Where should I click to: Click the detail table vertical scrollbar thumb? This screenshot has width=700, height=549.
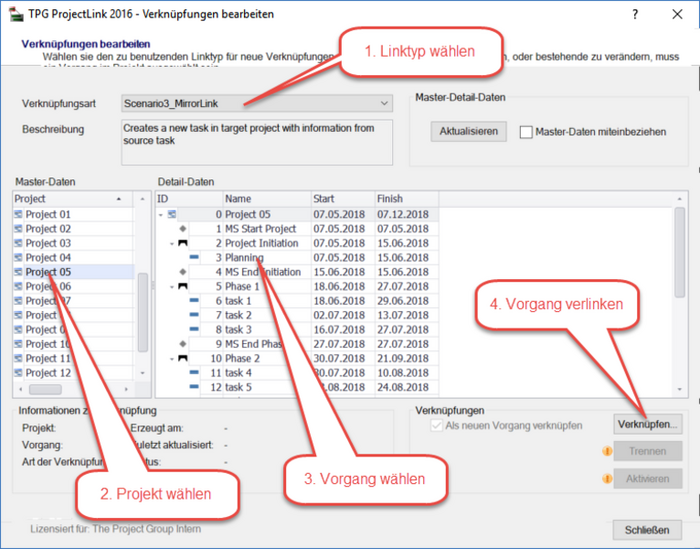[679, 252]
